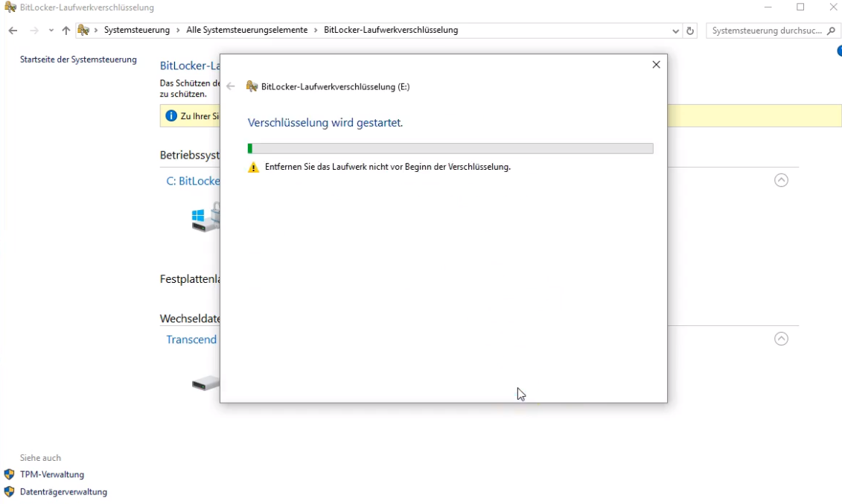Collapse the C: drive section chevron
842x504 pixels.
point(781,180)
